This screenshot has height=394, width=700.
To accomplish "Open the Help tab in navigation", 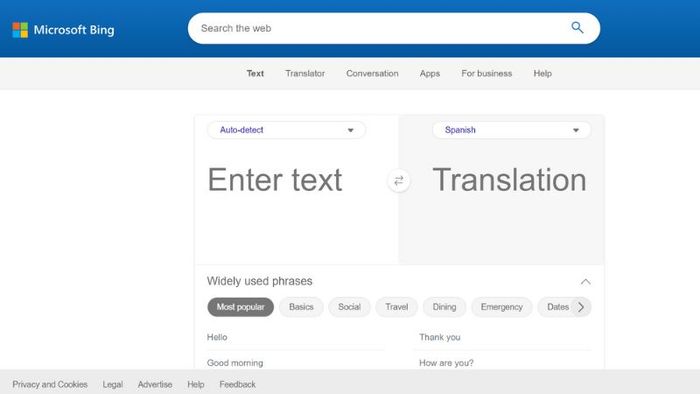I will [x=543, y=74].
